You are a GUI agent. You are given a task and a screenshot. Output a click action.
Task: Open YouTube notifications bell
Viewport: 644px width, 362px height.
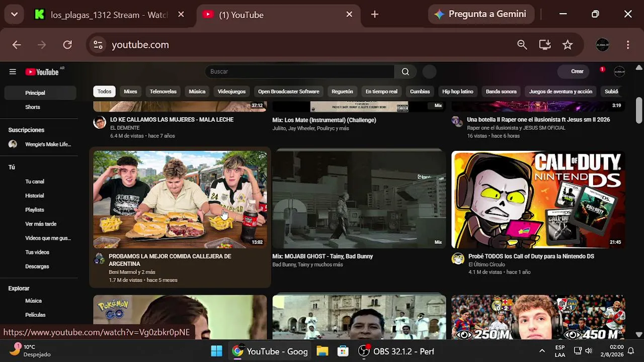[x=602, y=71]
